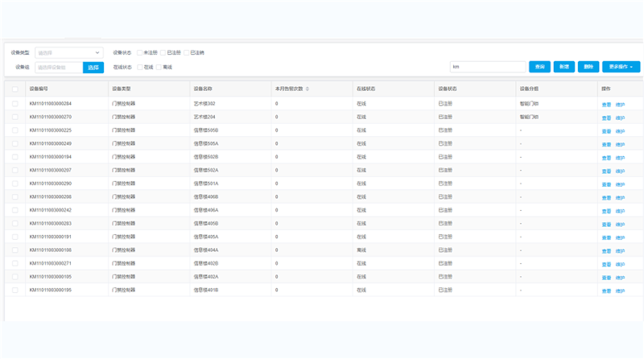Image resolution: width=644 pixels, height=359 pixels.
Task: Open 维护 for the 艺术楼204 row
Action: [x=620, y=118]
